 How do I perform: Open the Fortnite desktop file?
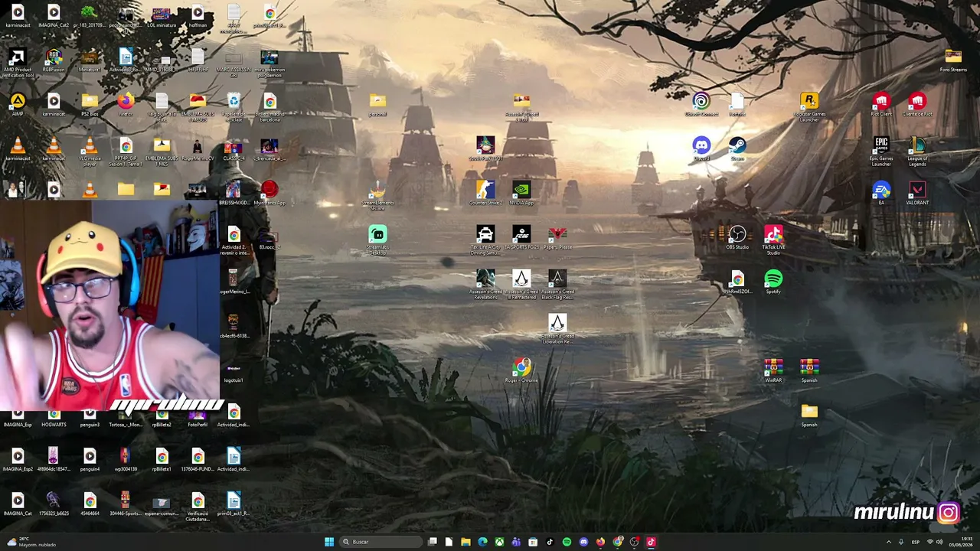click(x=737, y=105)
